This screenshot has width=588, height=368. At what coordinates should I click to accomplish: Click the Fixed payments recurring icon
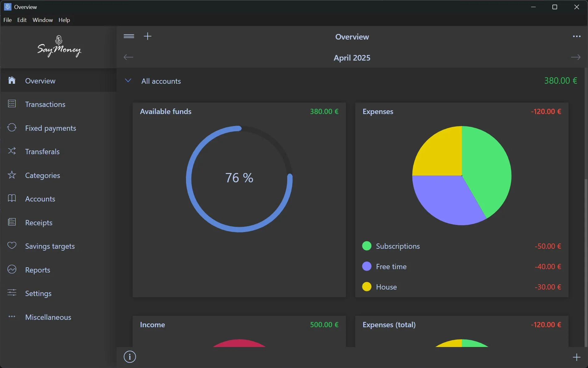pos(12,128)
